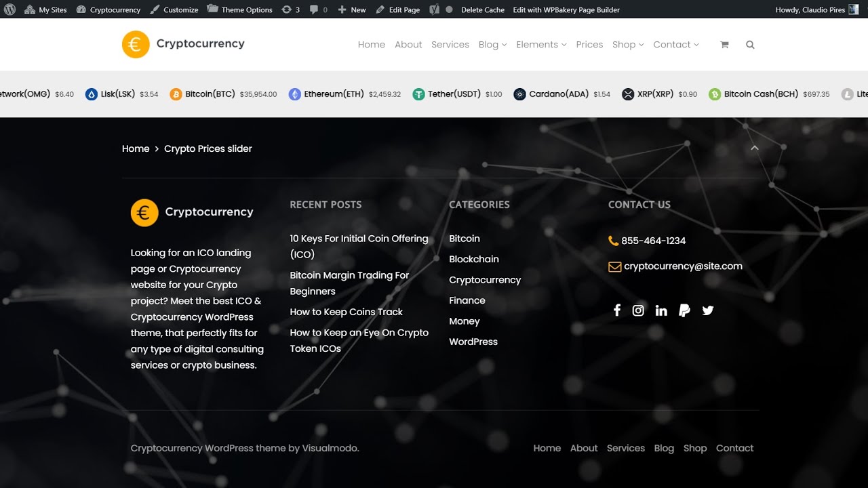The height and width of the screenshot is (488, 868).
Task: Expand the Shop dropdown menu
Action: pyautogui.click(x=628, y=45)
